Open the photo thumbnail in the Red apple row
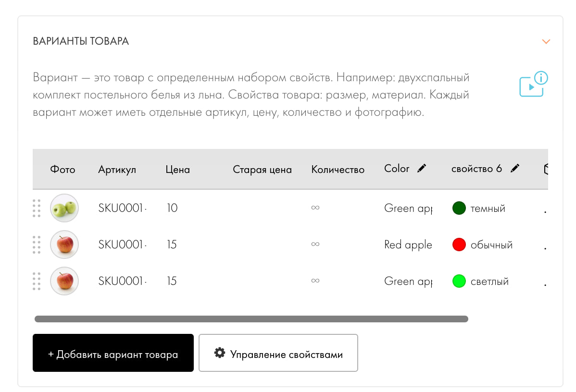The height and width of the screenshot is (392, 576). point(64,245)
